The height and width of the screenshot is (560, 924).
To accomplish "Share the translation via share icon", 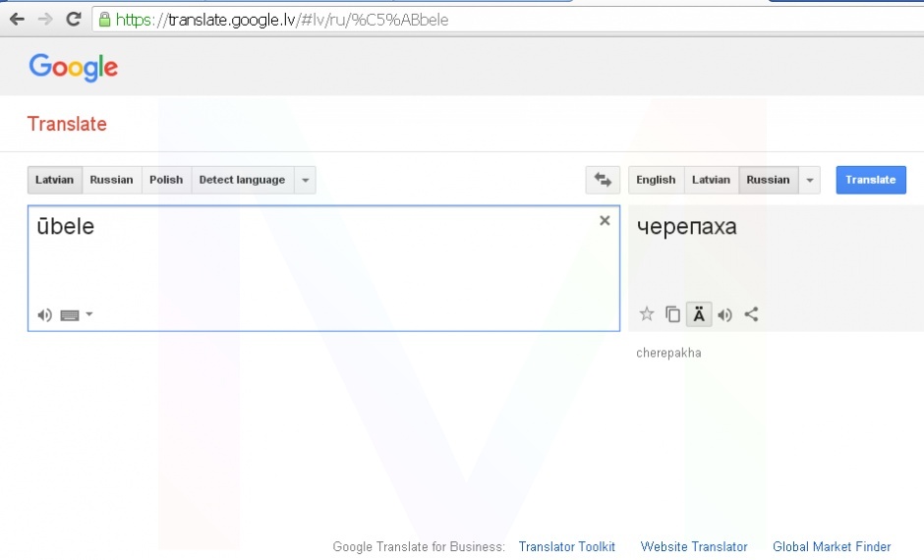I will (751, 314).
